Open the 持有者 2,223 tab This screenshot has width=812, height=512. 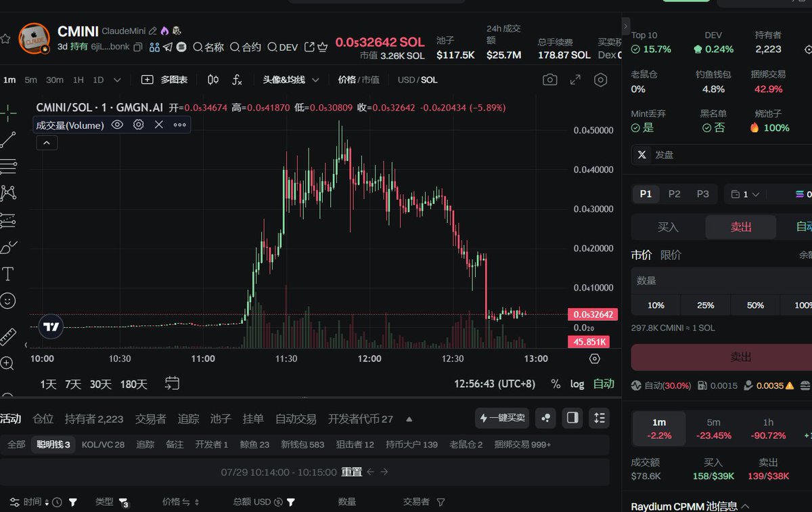pos(94,419)
